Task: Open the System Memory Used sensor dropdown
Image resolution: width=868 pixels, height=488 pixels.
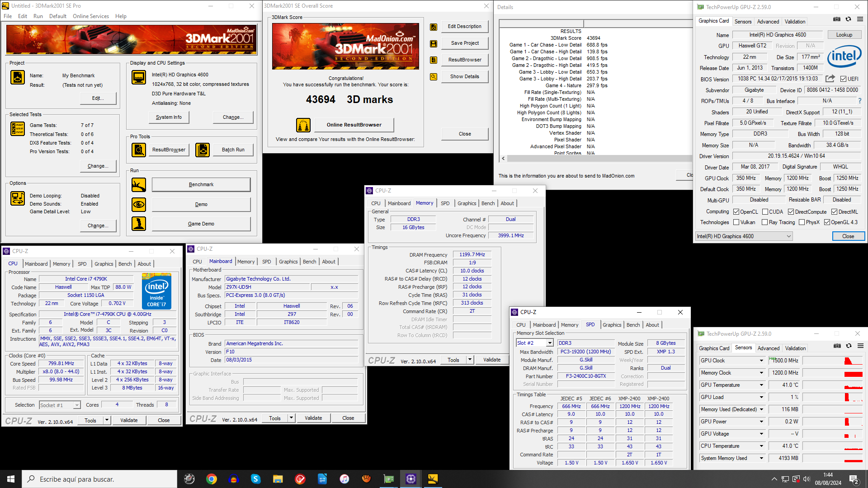Action: [x=761, y=458]
